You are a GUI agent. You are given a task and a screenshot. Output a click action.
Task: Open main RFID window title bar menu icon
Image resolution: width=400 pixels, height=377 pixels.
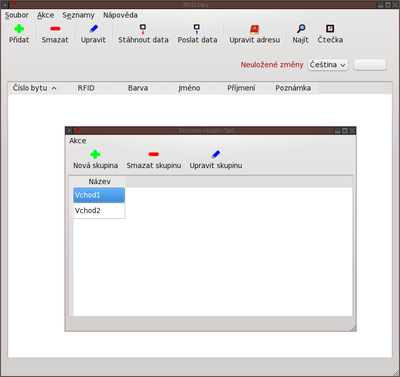coord(5,5)
